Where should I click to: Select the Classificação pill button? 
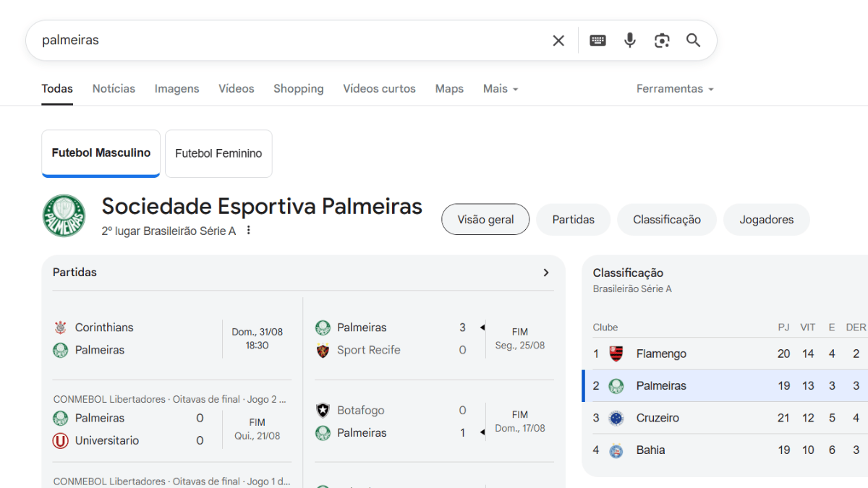coord(666,220)
